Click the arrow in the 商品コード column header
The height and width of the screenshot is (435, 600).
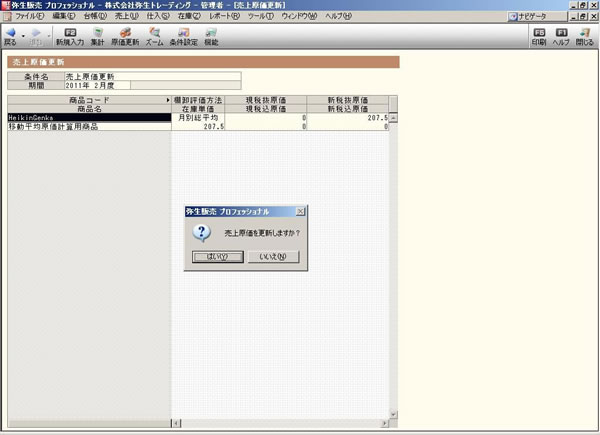click(168, 100)
